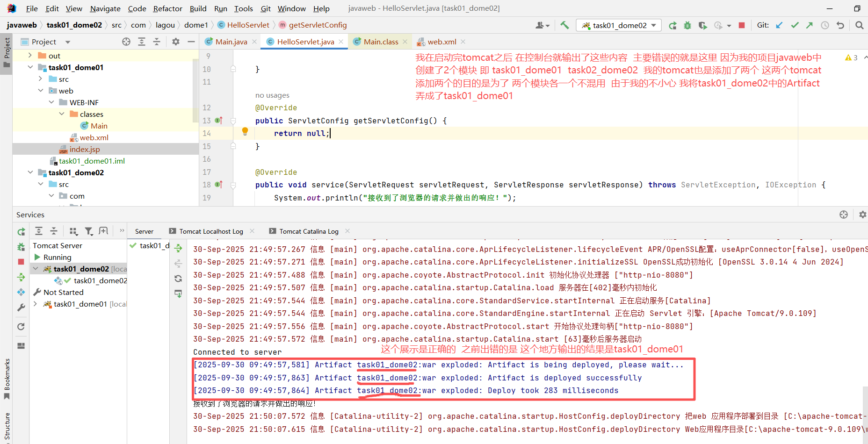Open Project panel gear options

tap(176, 42)
